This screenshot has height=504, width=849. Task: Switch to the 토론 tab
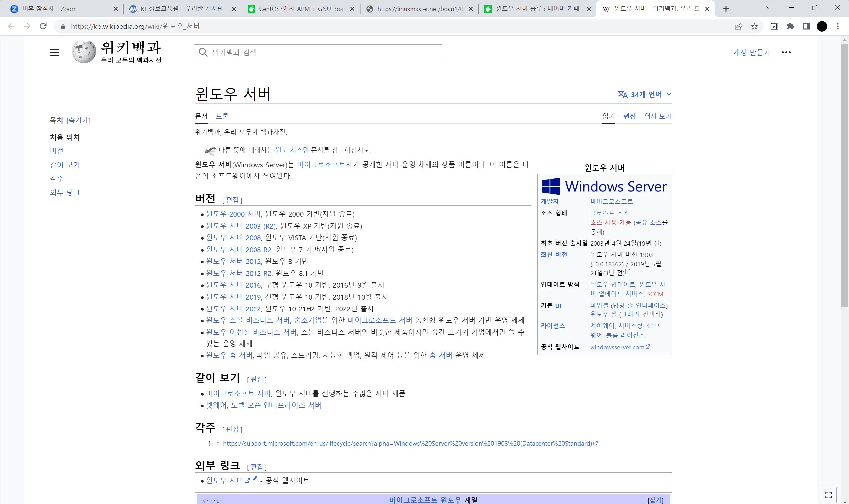pyautogui.click(x=222, y=116)
